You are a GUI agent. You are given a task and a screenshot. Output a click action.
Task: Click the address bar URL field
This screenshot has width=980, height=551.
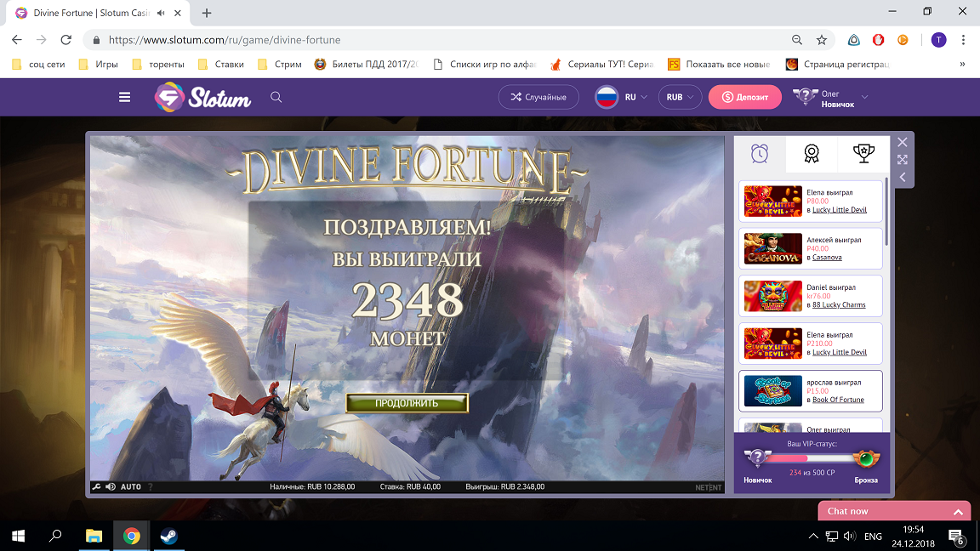click(437, 40)
